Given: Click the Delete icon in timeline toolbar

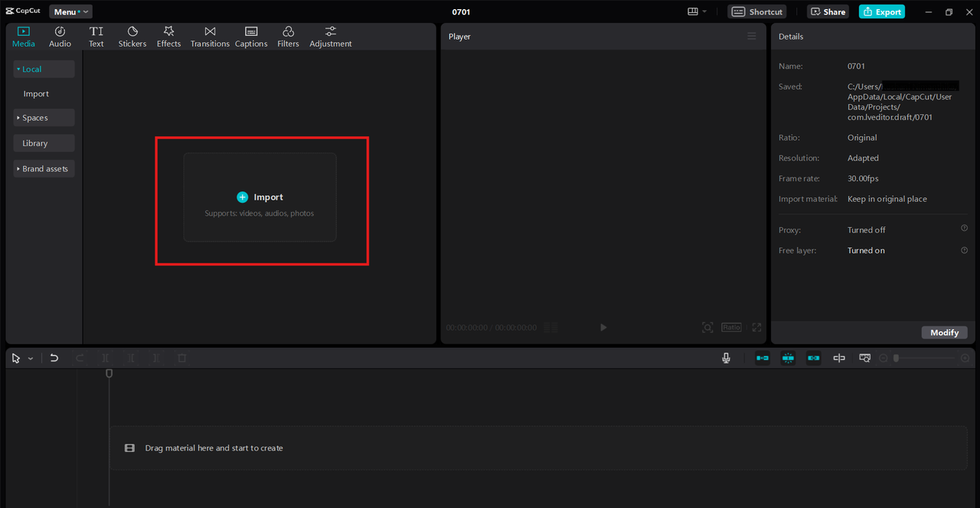Looking at the screenshot, I should pos(182,358).
